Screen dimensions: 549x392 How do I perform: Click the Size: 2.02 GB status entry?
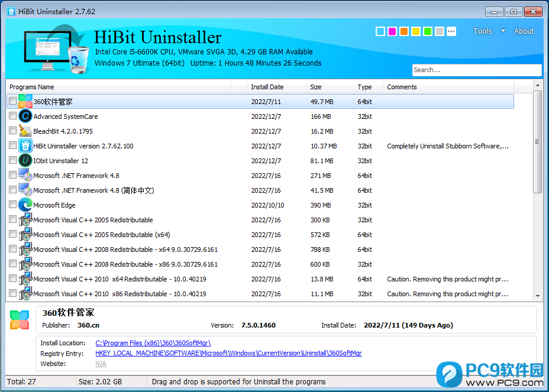pos(100,381)
